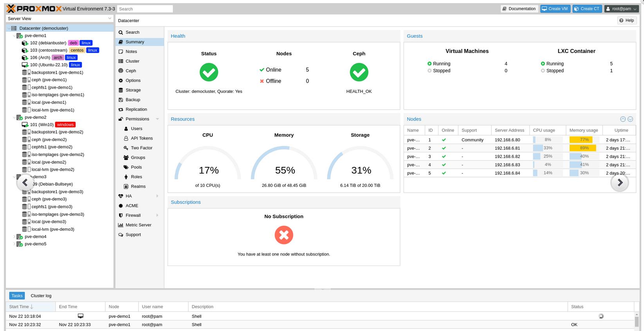
Task: Click the windows tag on VM 101
Action: [x=65, y=125]
